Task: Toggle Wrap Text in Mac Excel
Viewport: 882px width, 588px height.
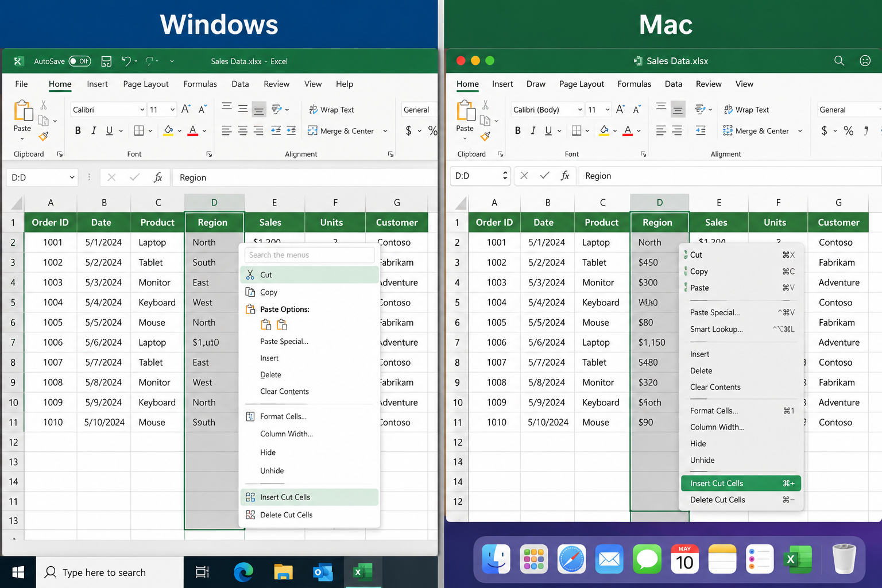Action: pos(746,110)
